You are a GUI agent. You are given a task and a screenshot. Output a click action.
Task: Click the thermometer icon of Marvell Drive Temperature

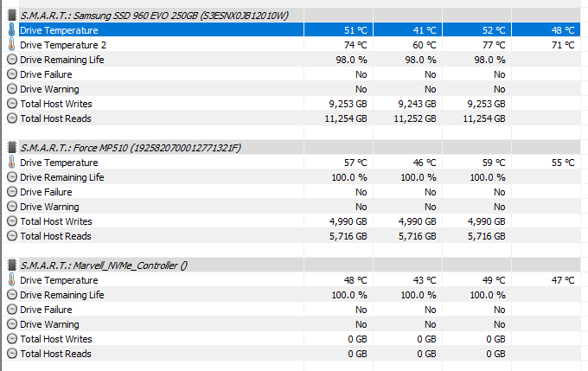click(x=12, y=280)
